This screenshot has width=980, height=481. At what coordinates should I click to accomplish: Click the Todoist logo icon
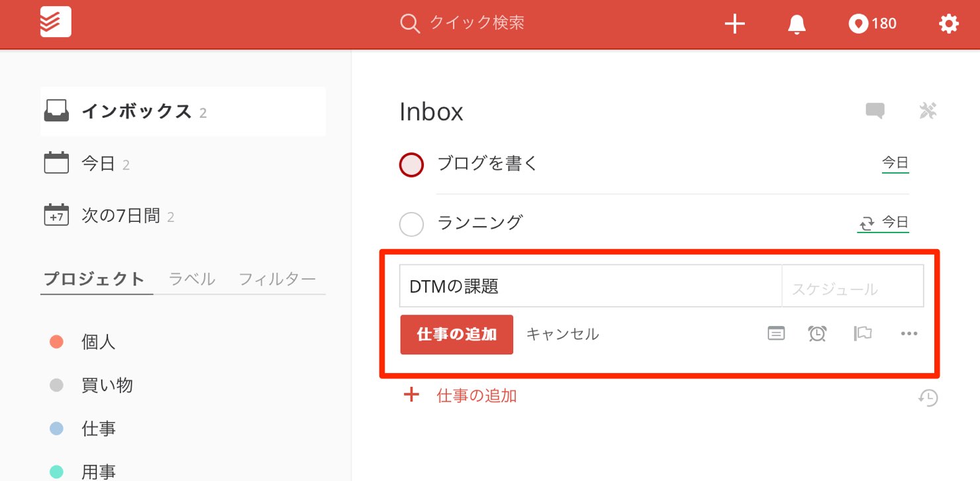point(56,22)
